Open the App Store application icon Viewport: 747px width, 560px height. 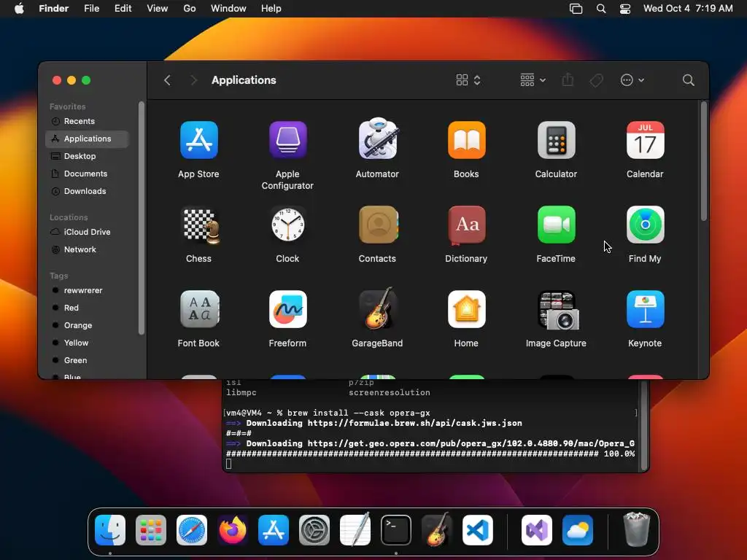[x=198, y=140]
